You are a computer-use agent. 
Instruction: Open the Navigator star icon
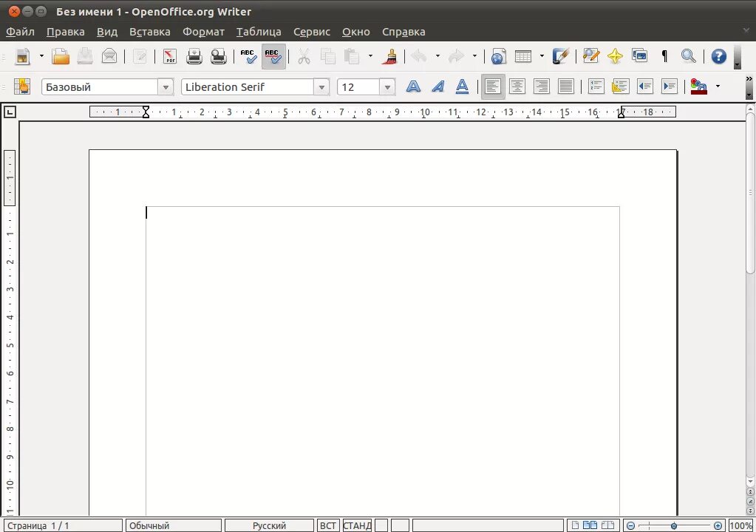[x=615, y=56]
